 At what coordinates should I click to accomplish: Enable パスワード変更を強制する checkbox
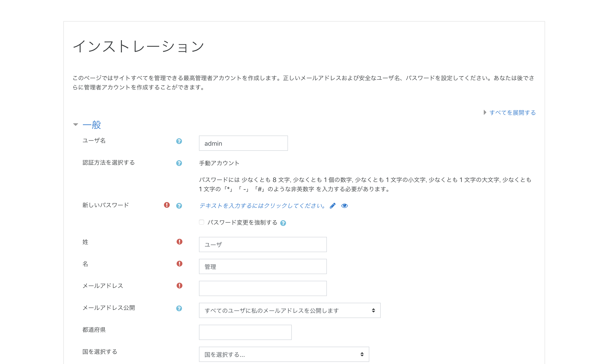202,222
